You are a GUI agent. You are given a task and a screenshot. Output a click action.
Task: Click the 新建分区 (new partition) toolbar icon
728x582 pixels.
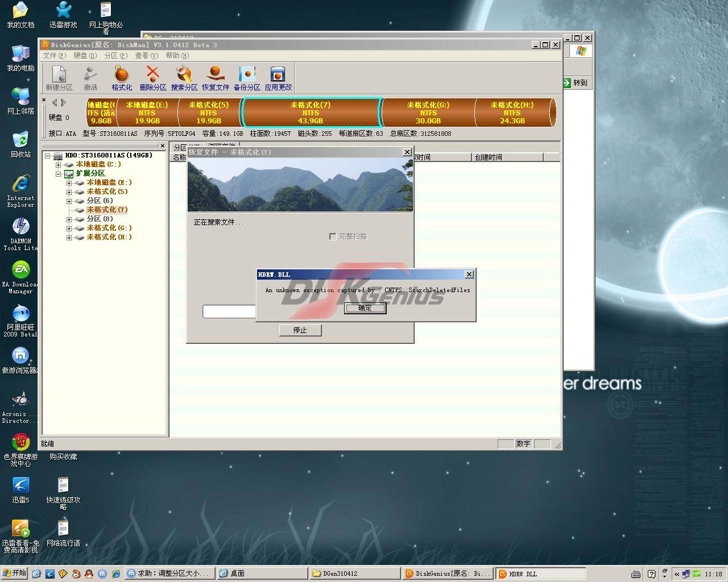pyautogui.click(x=59, y=78)
